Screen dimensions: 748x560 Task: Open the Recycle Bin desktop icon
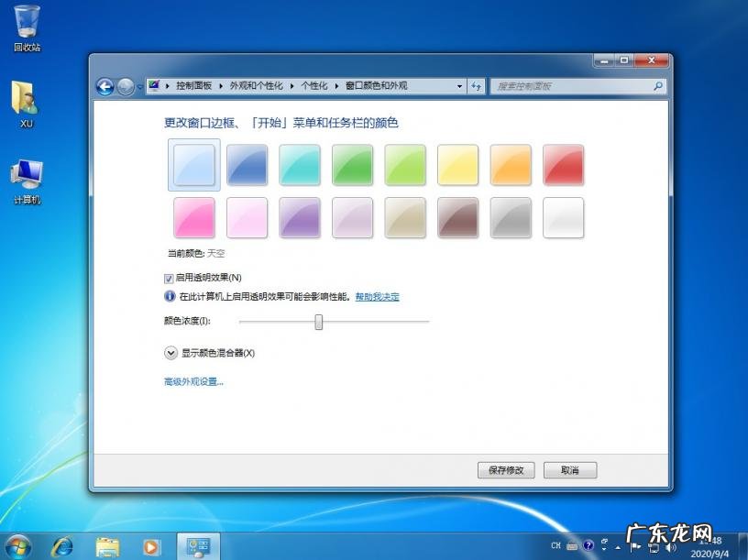(27, 22)
